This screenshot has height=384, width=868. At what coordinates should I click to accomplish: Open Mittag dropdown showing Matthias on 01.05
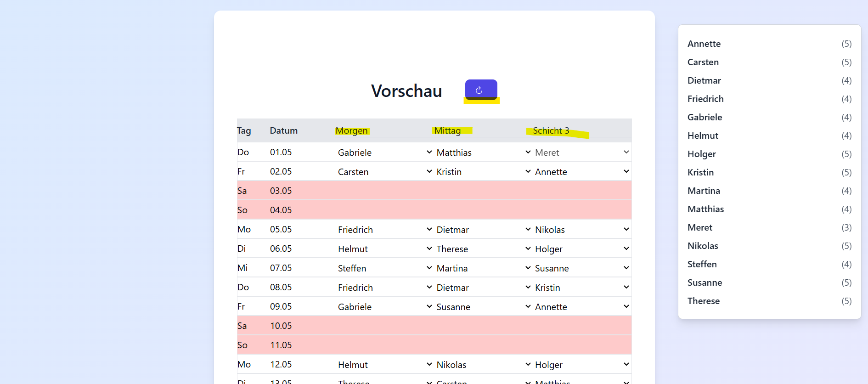pyautogui.click(x=483, y=152)
